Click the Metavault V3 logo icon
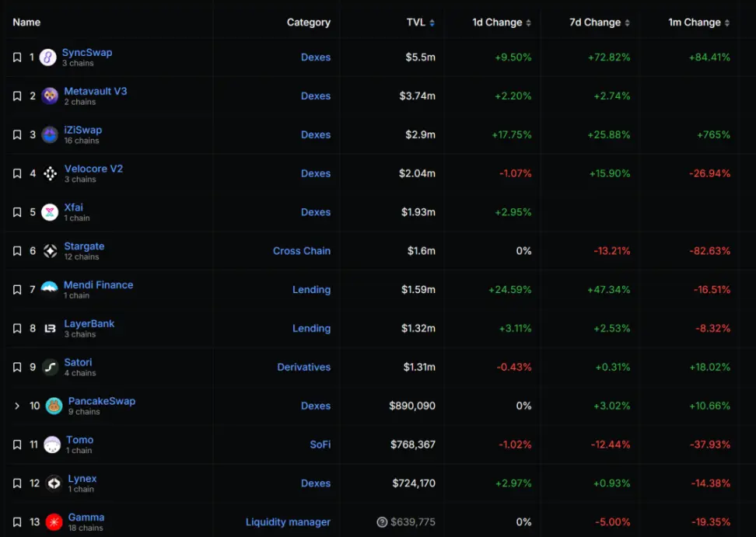The width and height of the screenshot is (756, 537). coord(50,96)
